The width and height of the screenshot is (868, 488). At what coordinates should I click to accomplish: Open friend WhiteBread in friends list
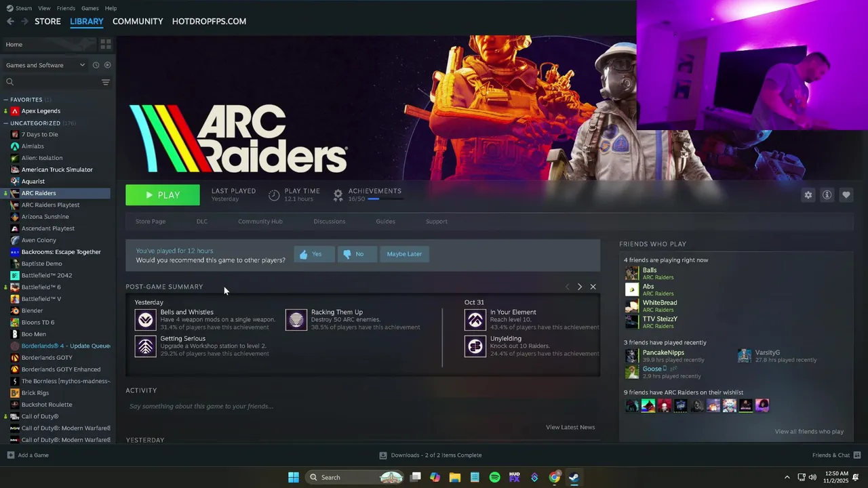(x=660, y=303)
